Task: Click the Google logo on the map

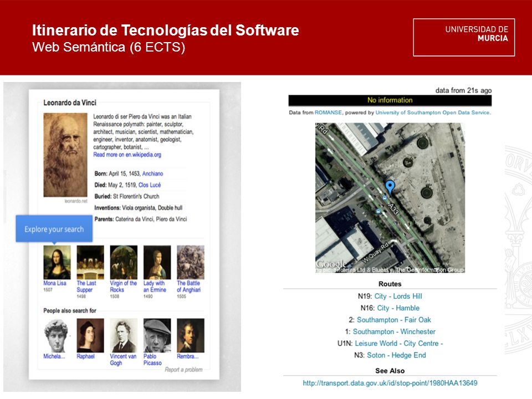Action: point(331,264)
